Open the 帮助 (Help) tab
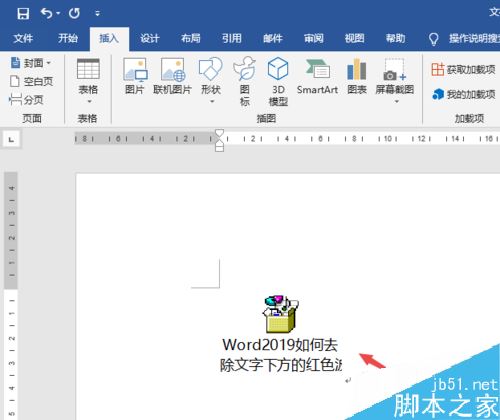Viewport: 500px width, 420px height. [x=396, y=38]
